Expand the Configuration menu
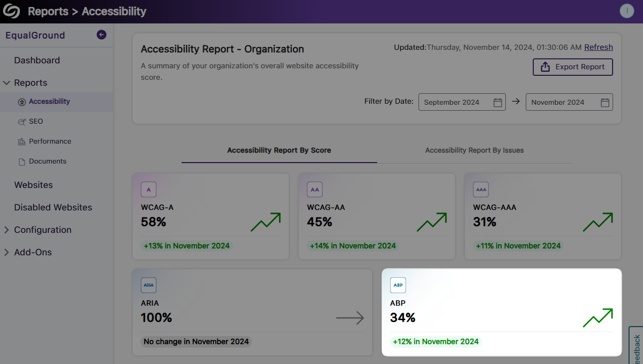Screen dimensions: 643x364 (x=7, y=230)
